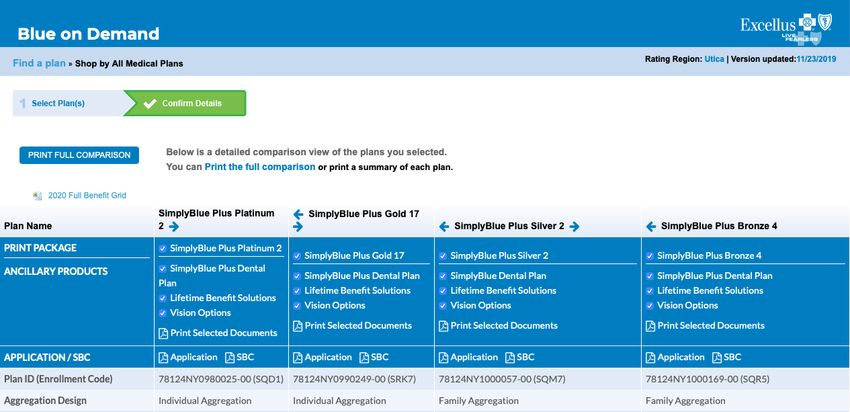The height and width of the screenshot is (412, 850).
Task: Uncheck Lifetime Benefit Solutions for Platinum 2
Action: pos(163,298)
